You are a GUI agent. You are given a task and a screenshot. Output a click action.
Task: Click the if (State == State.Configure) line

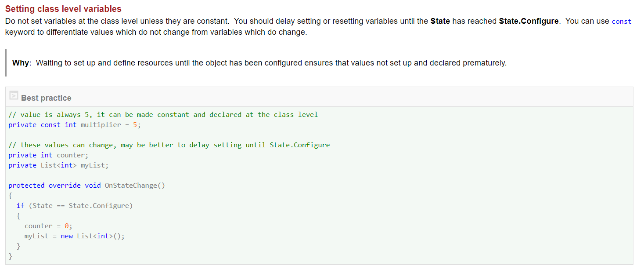(75, 206)
